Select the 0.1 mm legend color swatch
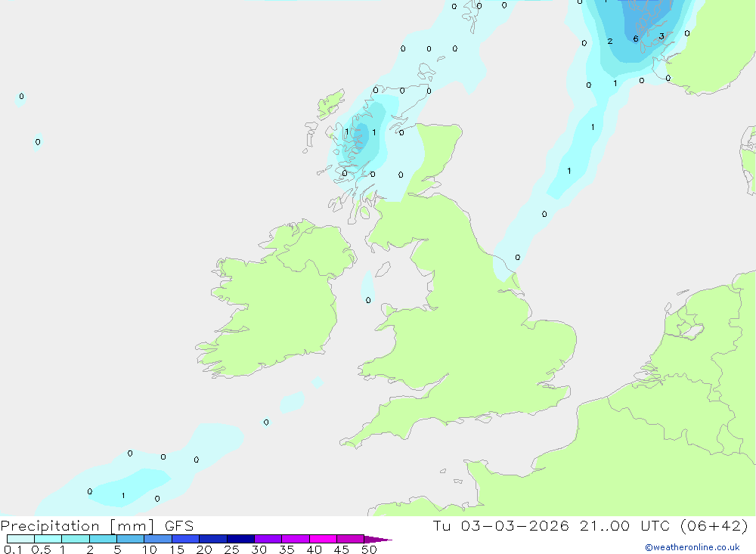 pos(20,539)
